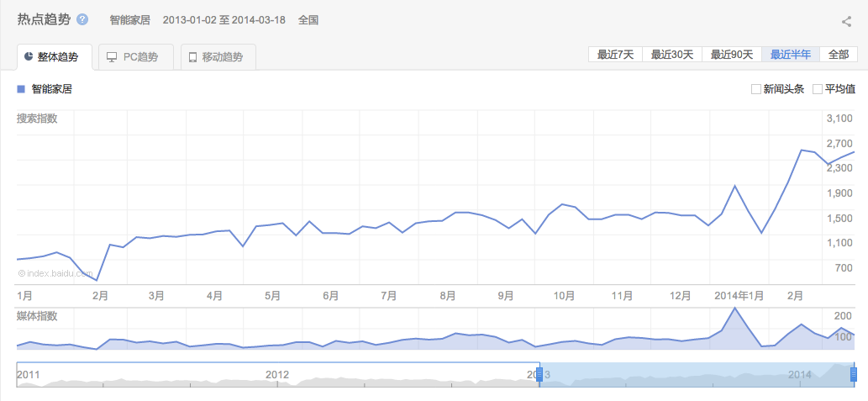Click the left handle of timeline range slider
Image resolution: width=868 pixels, height=401 pixels.
tap(539, 374)
